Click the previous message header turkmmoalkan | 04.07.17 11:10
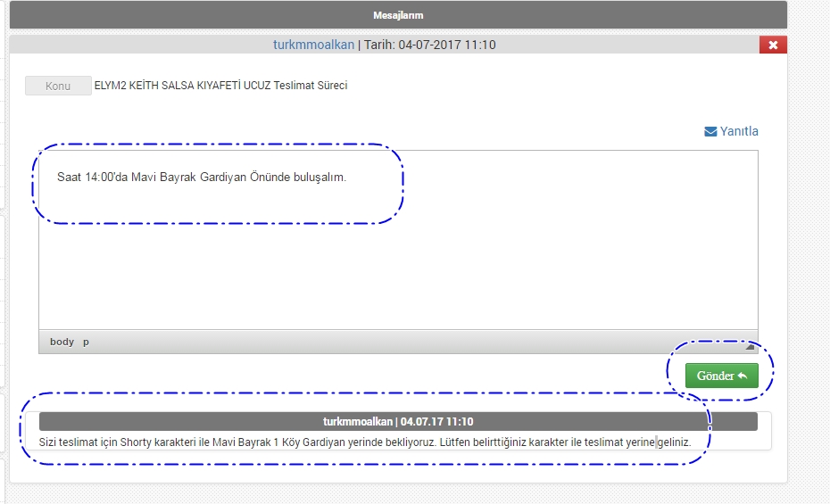 398,422
